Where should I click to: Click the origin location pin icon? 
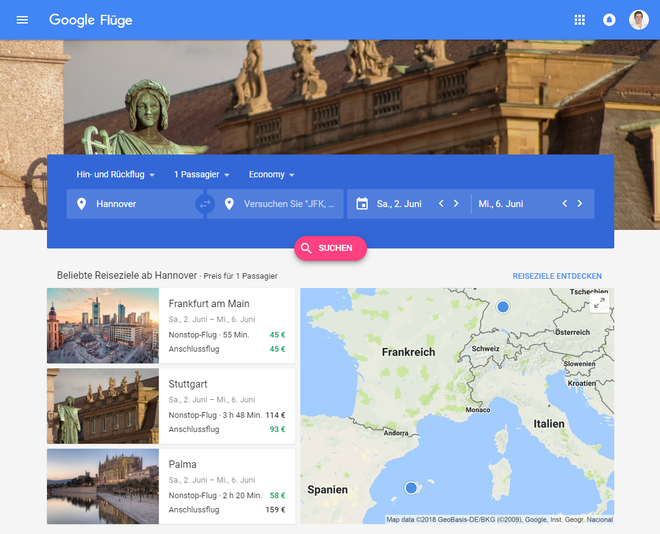click(x=81, y=204)
